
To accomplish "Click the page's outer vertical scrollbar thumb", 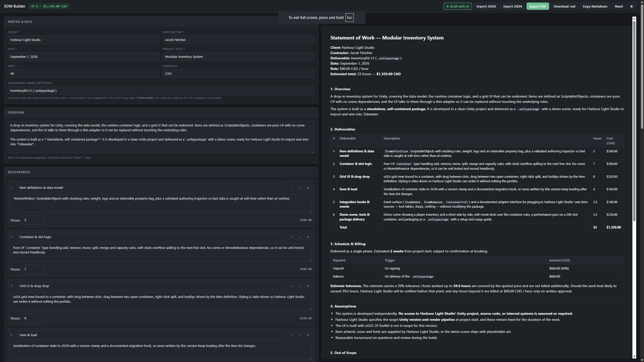I will [642, 67].
